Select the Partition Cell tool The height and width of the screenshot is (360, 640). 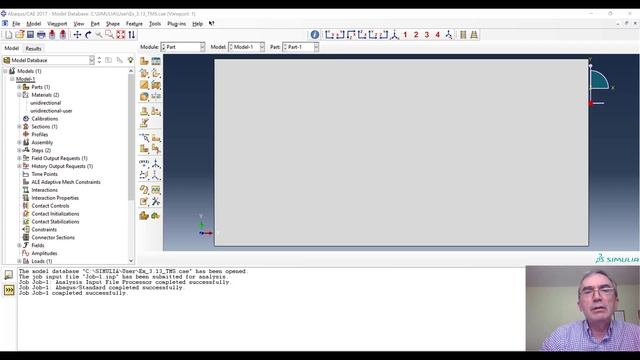144,149
